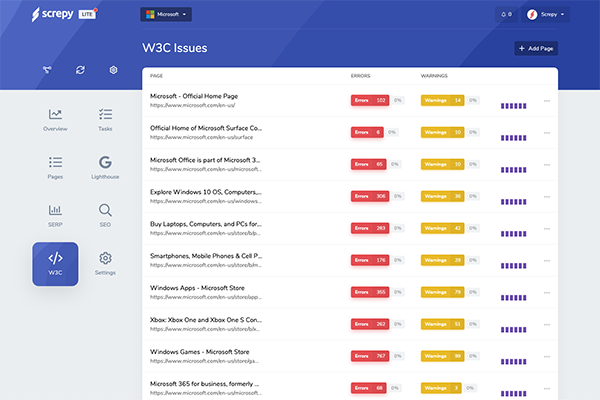Click the hexagon settings icon in the header
The image size is (600, 400).
[113, 70]
